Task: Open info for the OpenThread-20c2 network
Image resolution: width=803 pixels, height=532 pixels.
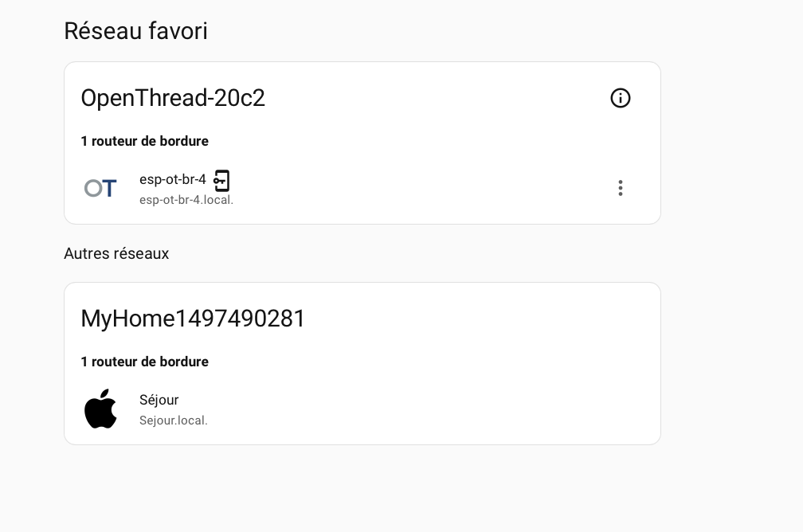Action: (620, 98)
